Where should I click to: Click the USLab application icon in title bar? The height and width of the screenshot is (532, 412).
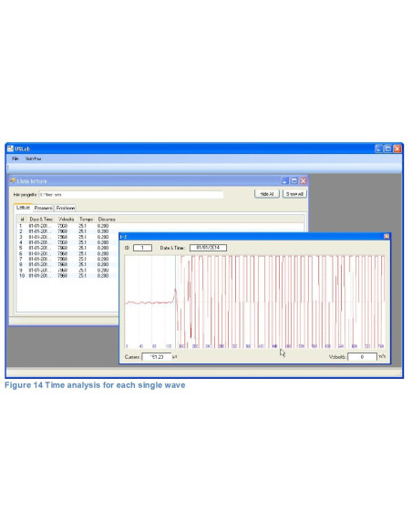[10, 148]
